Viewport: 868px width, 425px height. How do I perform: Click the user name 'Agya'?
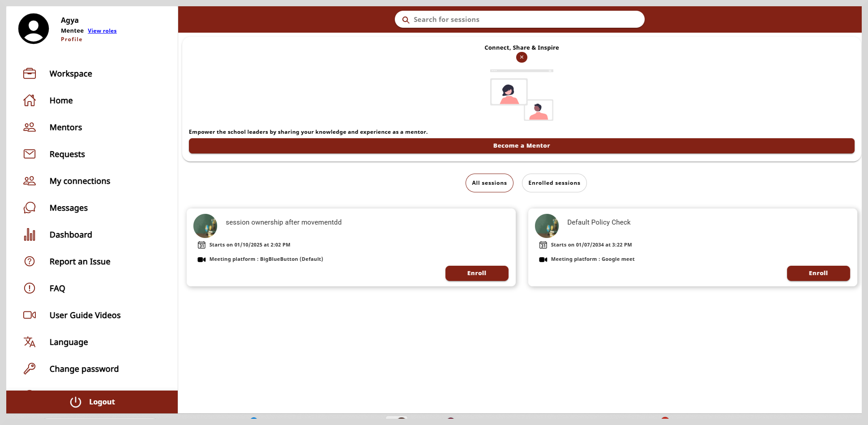70,20
